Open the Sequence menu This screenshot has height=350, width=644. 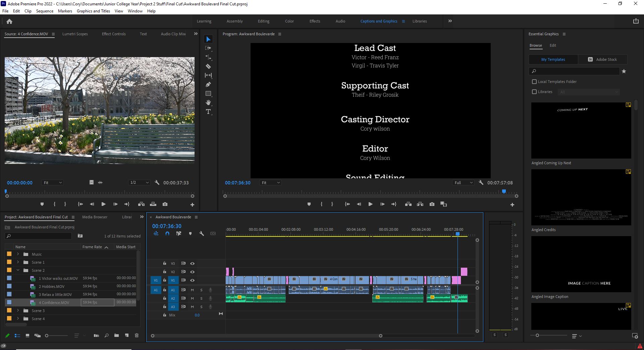pos(45,11)
